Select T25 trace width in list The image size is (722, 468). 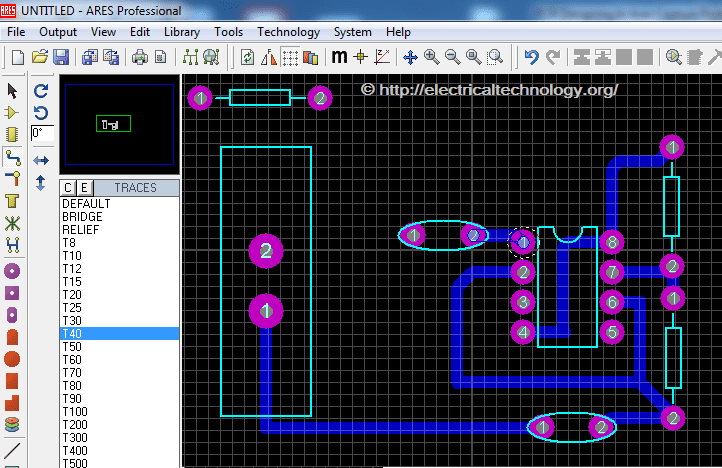72,307
